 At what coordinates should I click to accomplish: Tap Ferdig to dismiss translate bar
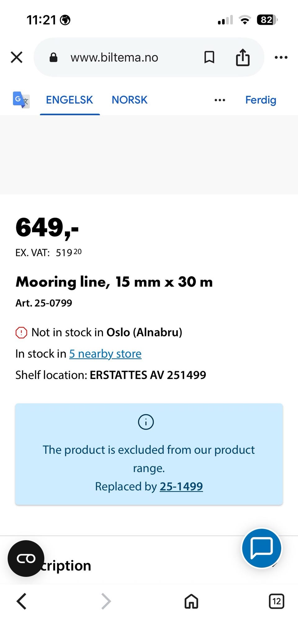[x=261, y=100]
